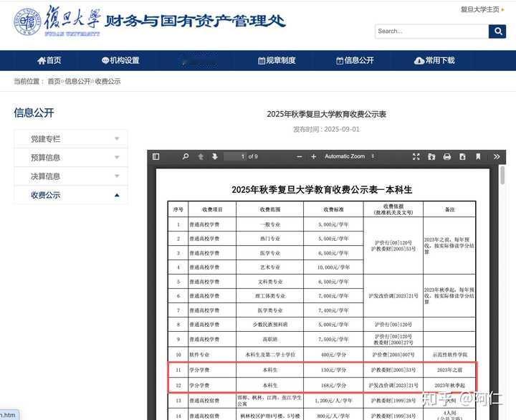Image resolution: width=516 pixels, height=420 pixels.
Task: Open the Automatic Zoom dropdown
Action: tap(350, 157)
